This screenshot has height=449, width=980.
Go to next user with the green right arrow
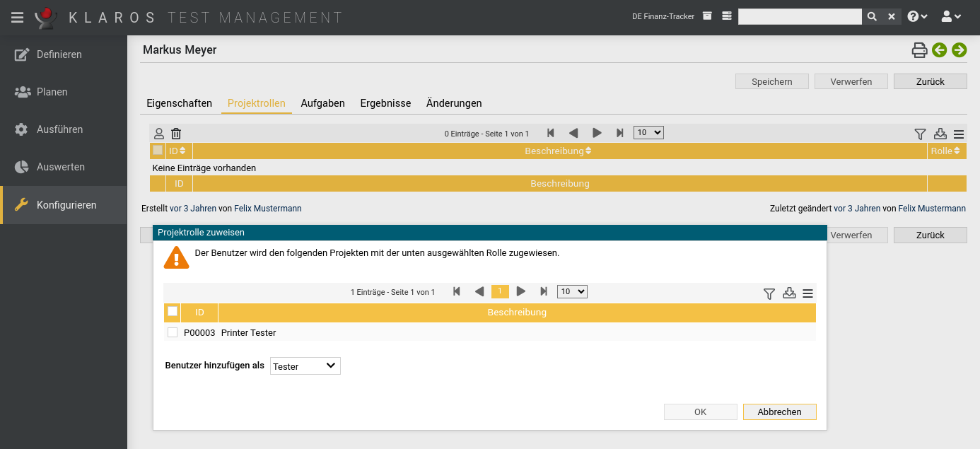(x=959, y=49)
